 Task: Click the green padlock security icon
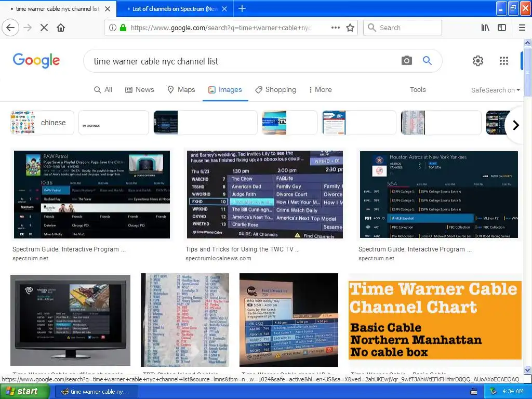click(x=123, y=28)
